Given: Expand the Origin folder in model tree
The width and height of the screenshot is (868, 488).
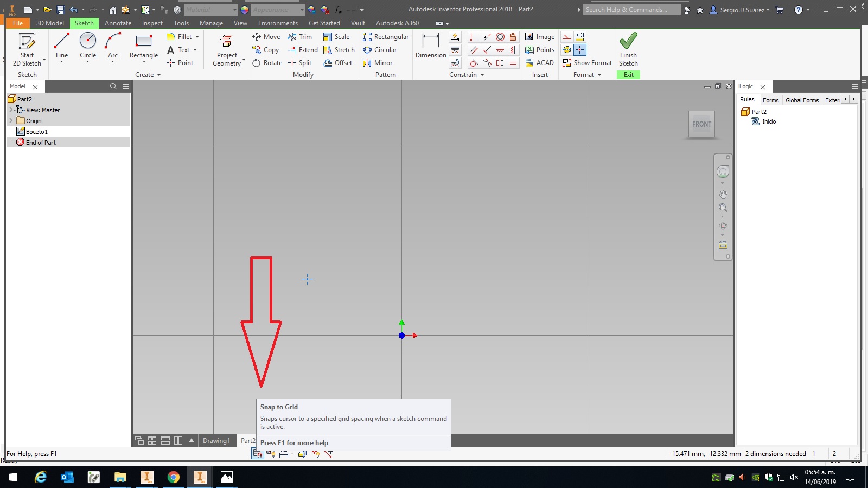Looking at the screenshot, I should [x=10, y=120].
